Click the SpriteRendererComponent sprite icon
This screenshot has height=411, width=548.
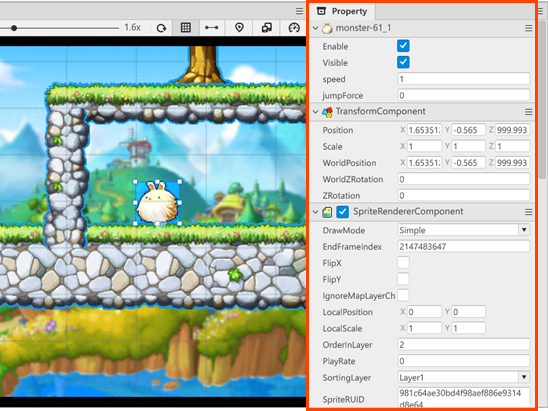coord(327,212)
